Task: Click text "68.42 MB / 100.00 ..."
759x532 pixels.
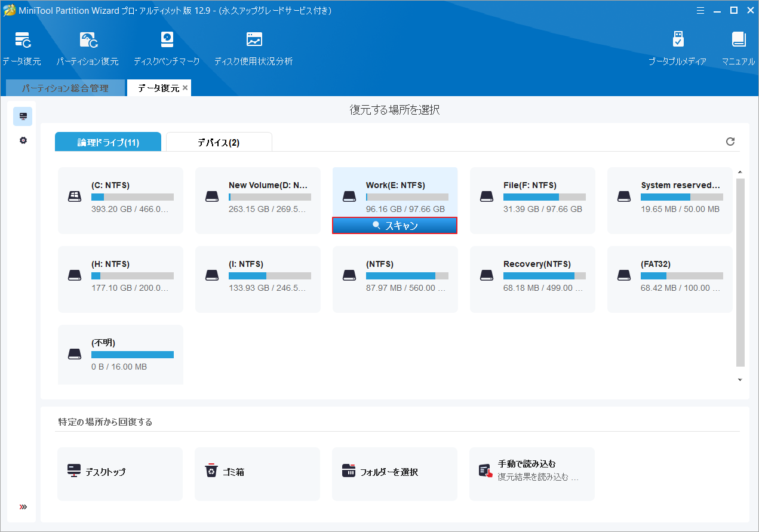Action: coord(681,288)
